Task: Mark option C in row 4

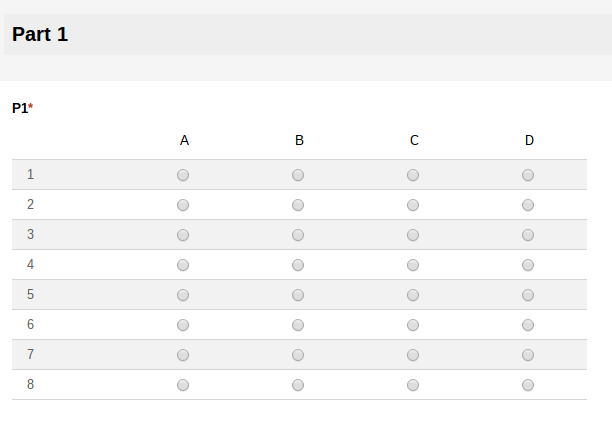Action: coord(413,265)
